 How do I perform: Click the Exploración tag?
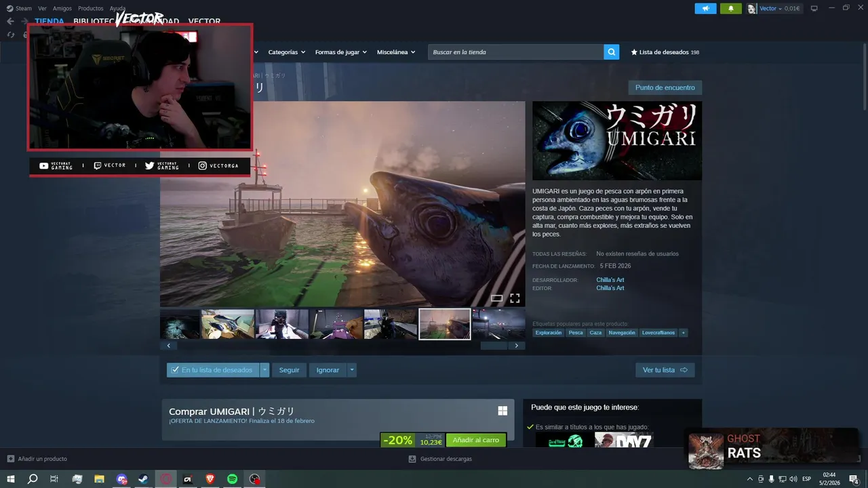[x=549, y=333]
